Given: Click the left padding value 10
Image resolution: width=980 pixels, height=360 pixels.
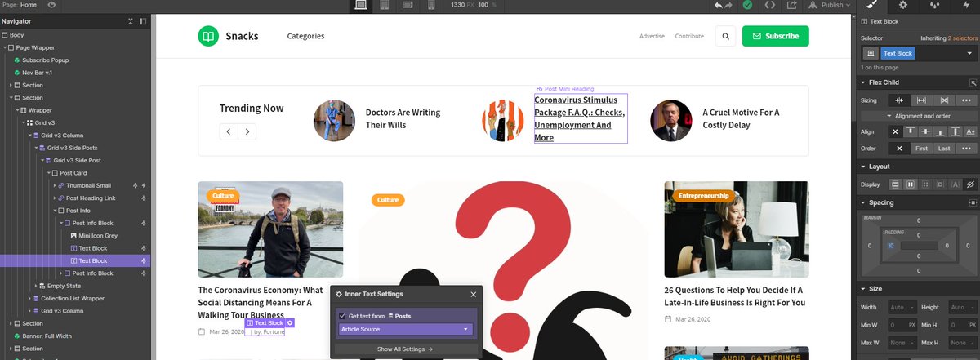Looking at the screenshot, I should tap(891, 245).
